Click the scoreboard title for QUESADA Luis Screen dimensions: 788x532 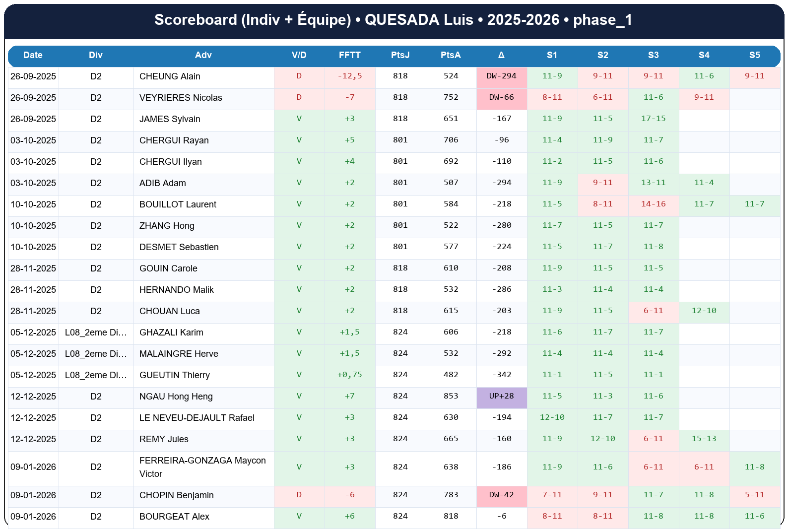pyautogui.click(x=393, y=20)
